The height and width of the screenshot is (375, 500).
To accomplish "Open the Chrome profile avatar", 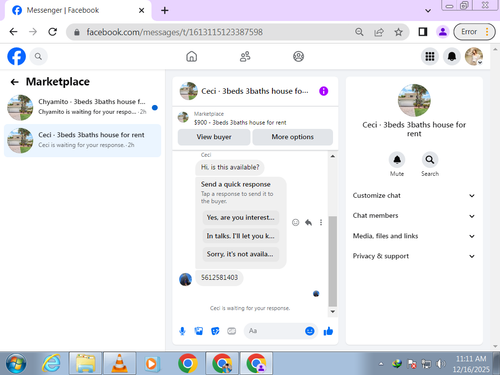I will 443,32.
